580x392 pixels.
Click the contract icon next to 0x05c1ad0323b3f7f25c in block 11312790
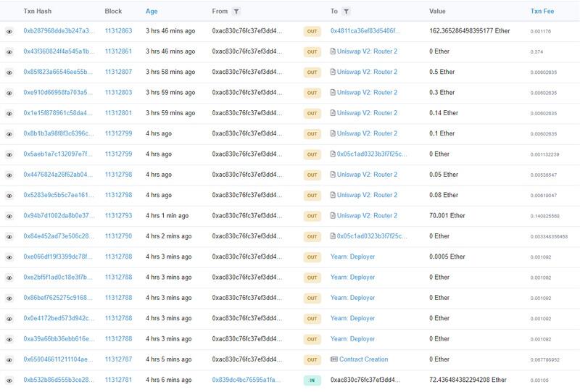pyautogui.click(x=333, y=236)
